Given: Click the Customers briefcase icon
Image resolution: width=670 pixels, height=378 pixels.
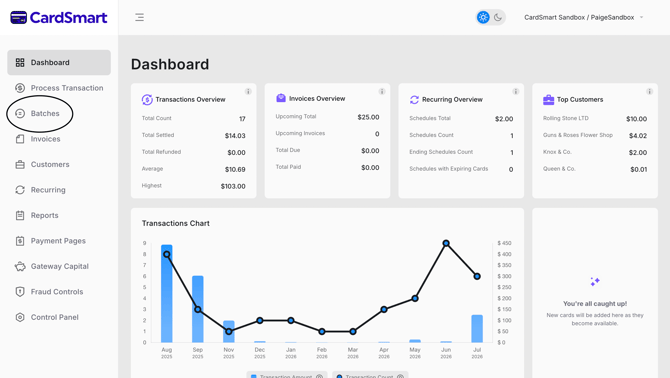Looking at the screenshot, I should pos(20,164).
